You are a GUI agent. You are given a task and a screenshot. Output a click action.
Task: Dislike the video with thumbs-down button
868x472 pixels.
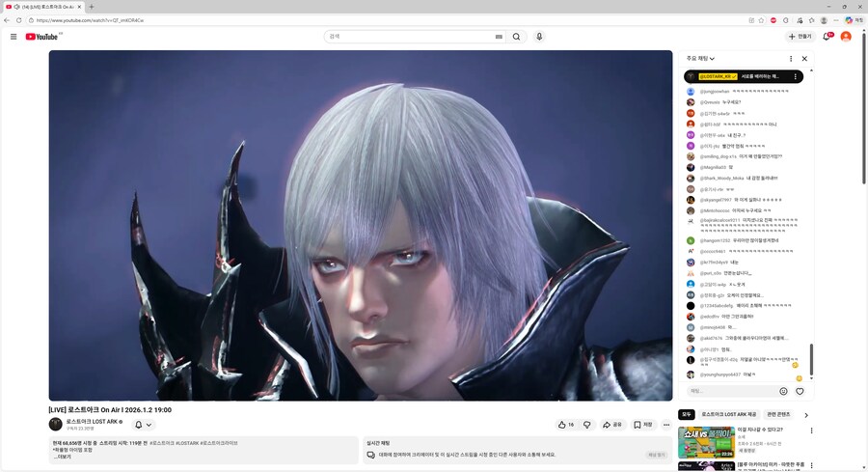click(x=586, y=425)
